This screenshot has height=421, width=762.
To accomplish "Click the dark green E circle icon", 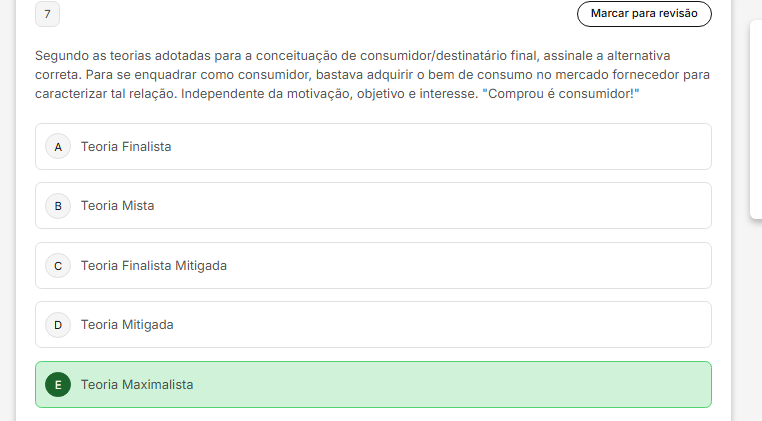I will [58, 385].
